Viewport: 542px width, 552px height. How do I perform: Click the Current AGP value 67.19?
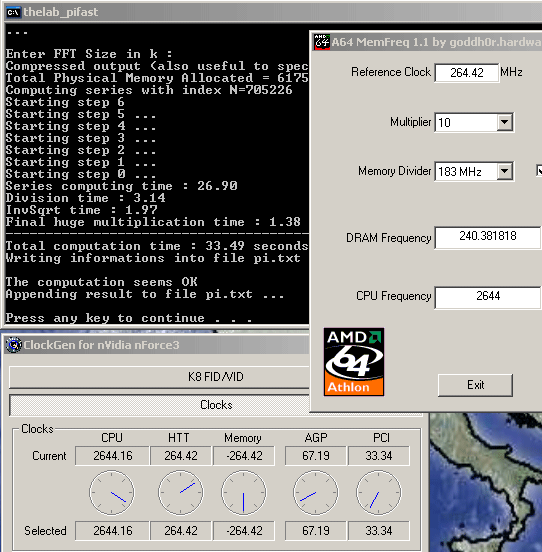tap(316, 456)
